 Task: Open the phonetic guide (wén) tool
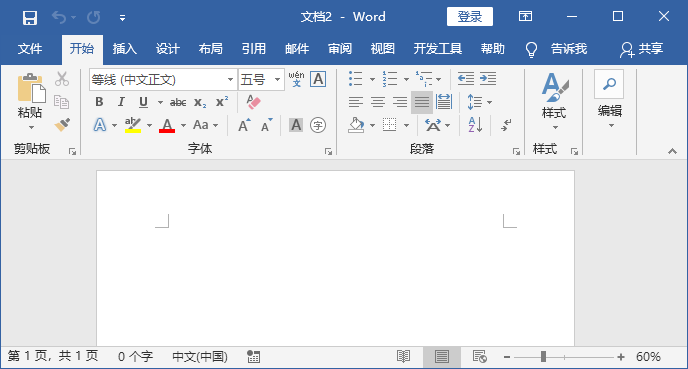[x=297, y=79]
